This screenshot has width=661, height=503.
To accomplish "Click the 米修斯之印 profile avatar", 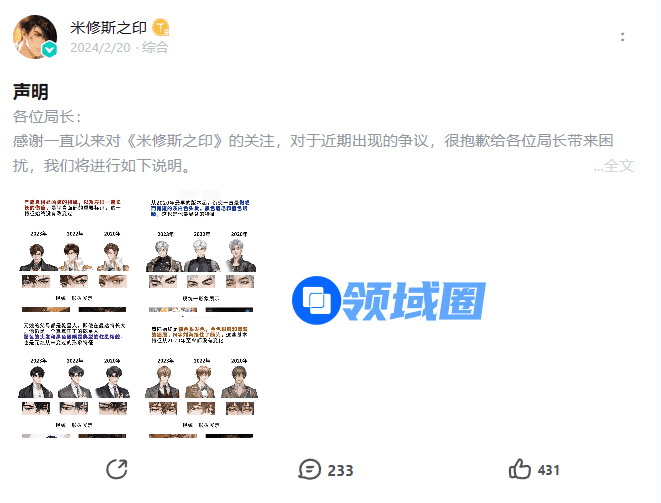I will 35,37.
